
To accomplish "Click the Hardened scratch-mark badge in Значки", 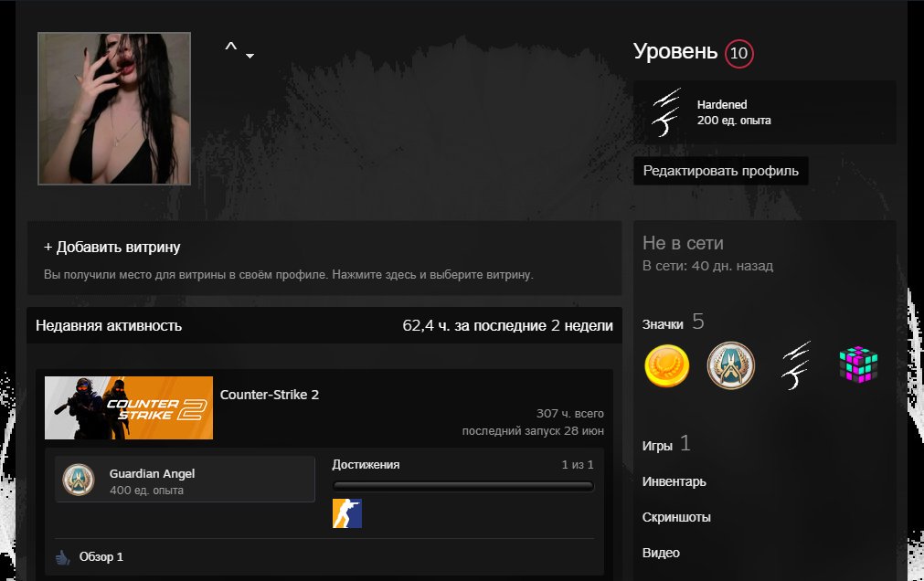I will click(795, 366).
